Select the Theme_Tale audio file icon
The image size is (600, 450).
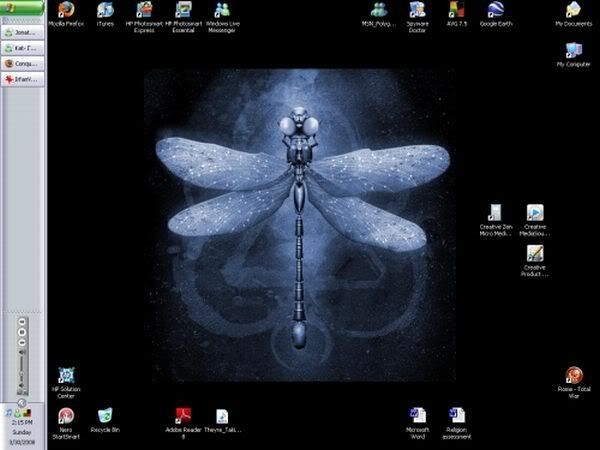pos(222,420)
